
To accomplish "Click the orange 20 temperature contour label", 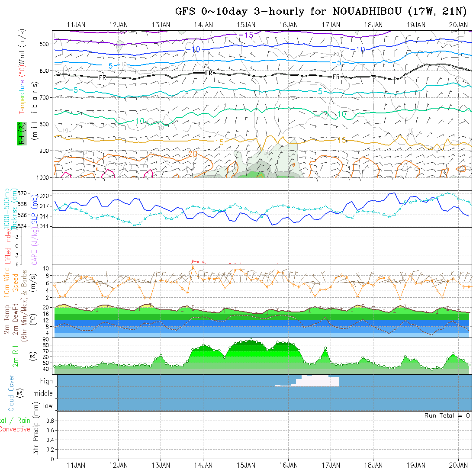I will [x=193, y=154].
